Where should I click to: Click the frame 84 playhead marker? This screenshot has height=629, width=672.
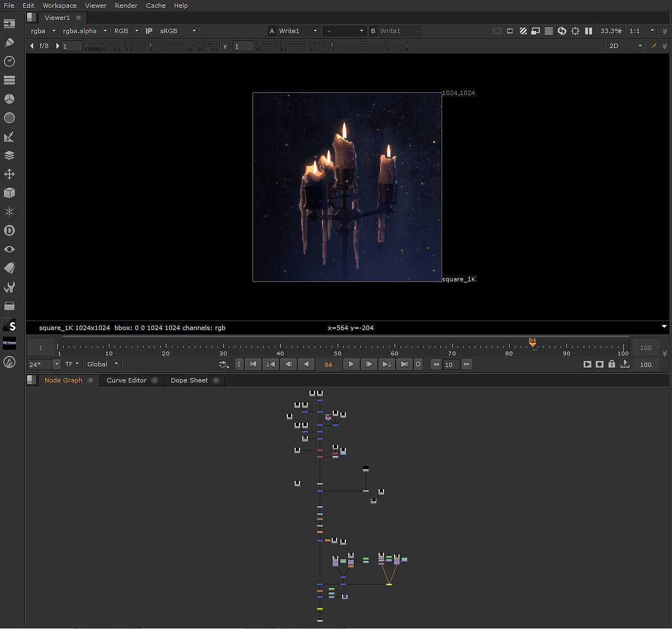(532, 342)
